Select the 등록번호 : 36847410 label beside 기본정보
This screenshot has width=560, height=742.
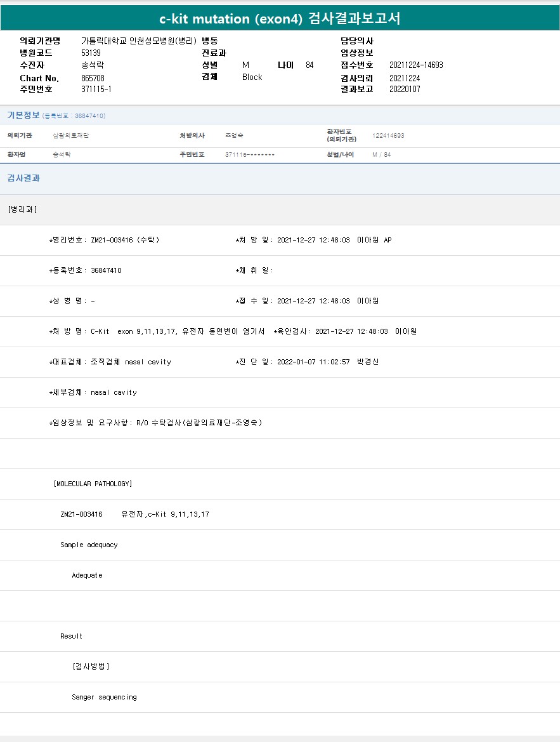[74, 116]
